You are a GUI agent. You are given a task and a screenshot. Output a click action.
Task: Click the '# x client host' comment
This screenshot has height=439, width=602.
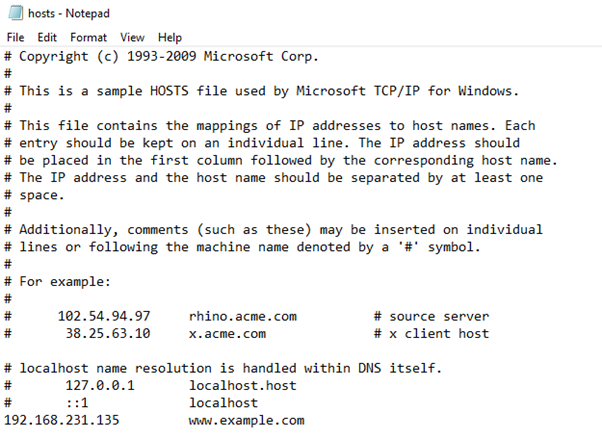click(x=431, y=333)
